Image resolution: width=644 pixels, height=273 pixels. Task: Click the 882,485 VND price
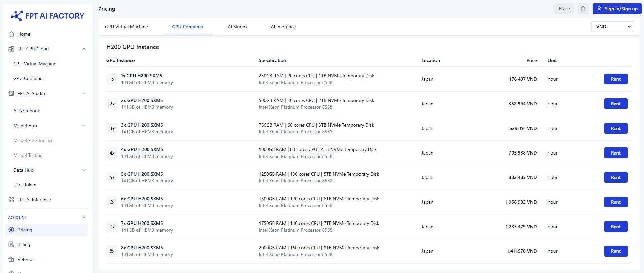pos(523,177)
